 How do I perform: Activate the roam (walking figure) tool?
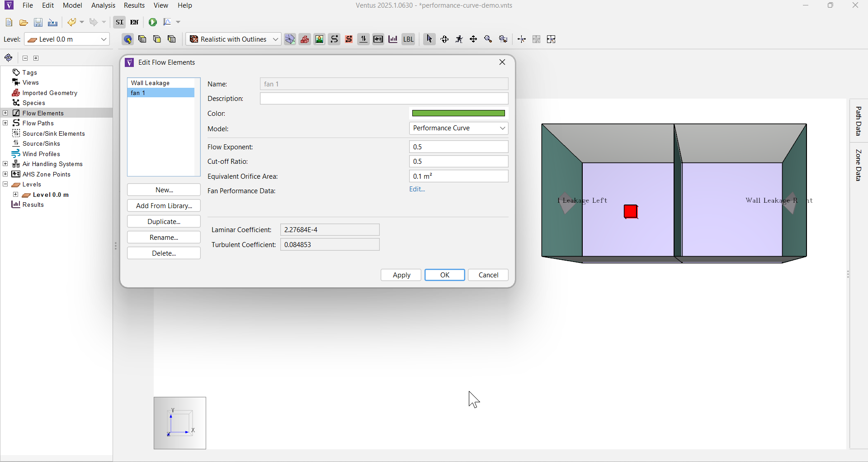pos(459,39)
